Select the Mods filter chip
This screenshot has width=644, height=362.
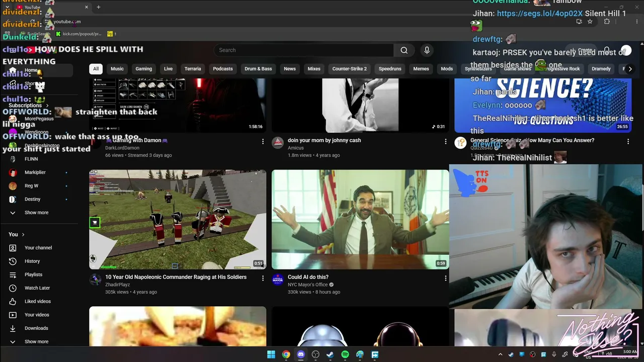[447, 69]
